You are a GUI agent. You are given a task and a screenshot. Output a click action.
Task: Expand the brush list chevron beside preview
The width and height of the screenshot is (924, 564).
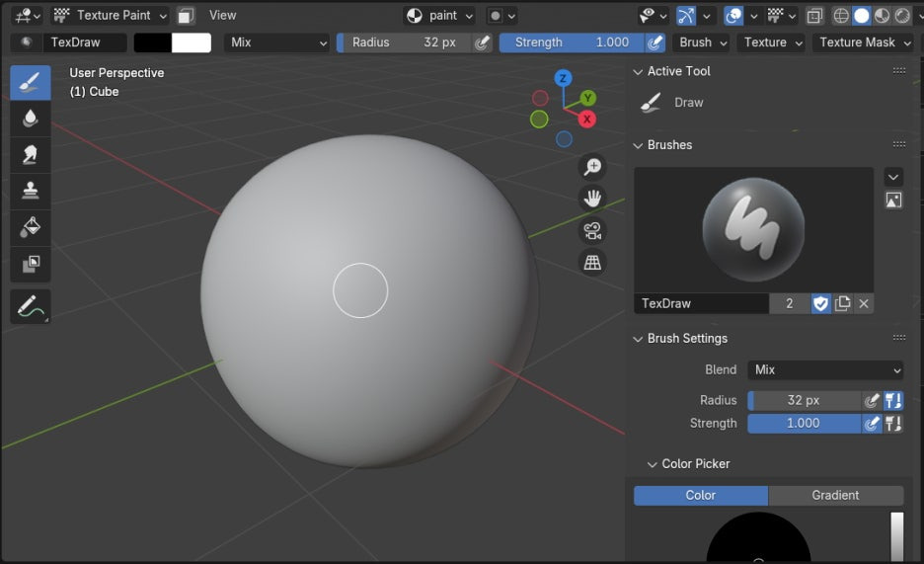[x=893, y=177]
